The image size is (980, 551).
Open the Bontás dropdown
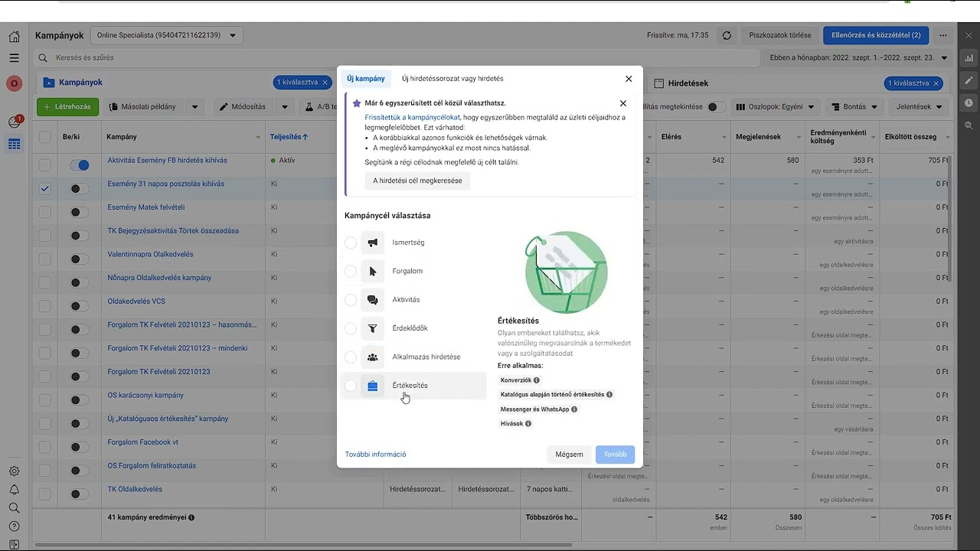853,107
